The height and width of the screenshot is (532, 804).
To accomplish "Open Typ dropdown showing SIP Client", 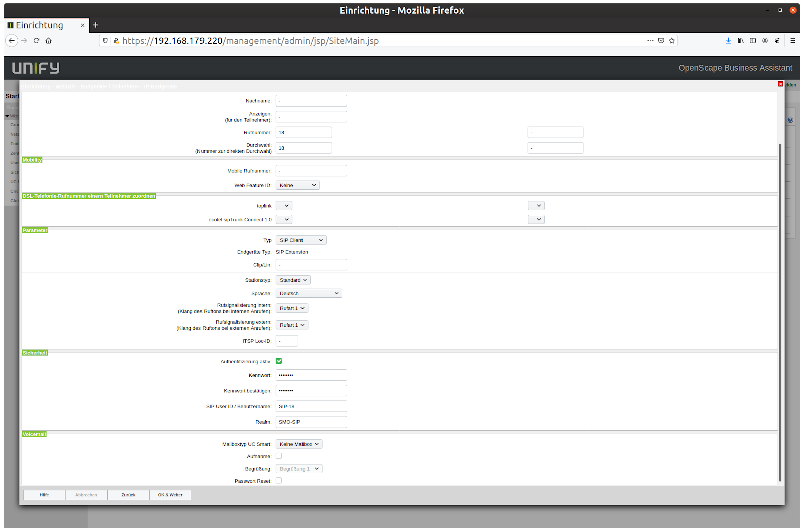I will [x=301, y=240].
